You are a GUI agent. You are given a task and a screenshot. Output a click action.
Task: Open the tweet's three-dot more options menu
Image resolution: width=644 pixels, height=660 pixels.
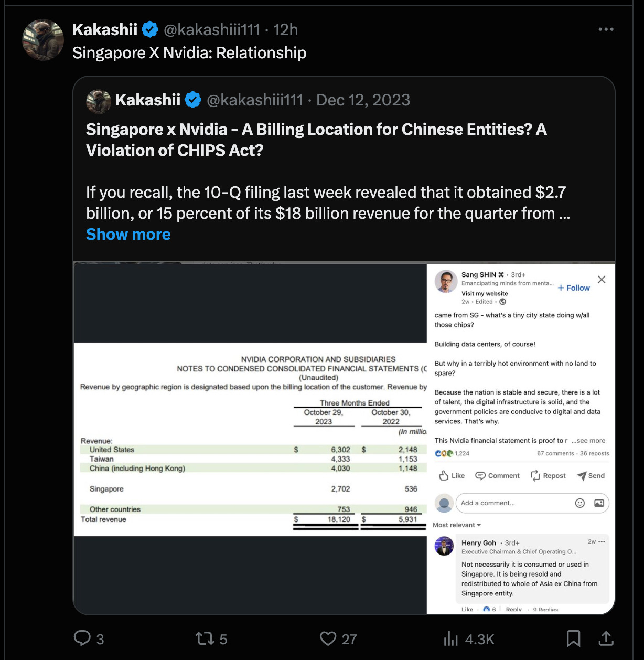[x=606, y=29]
